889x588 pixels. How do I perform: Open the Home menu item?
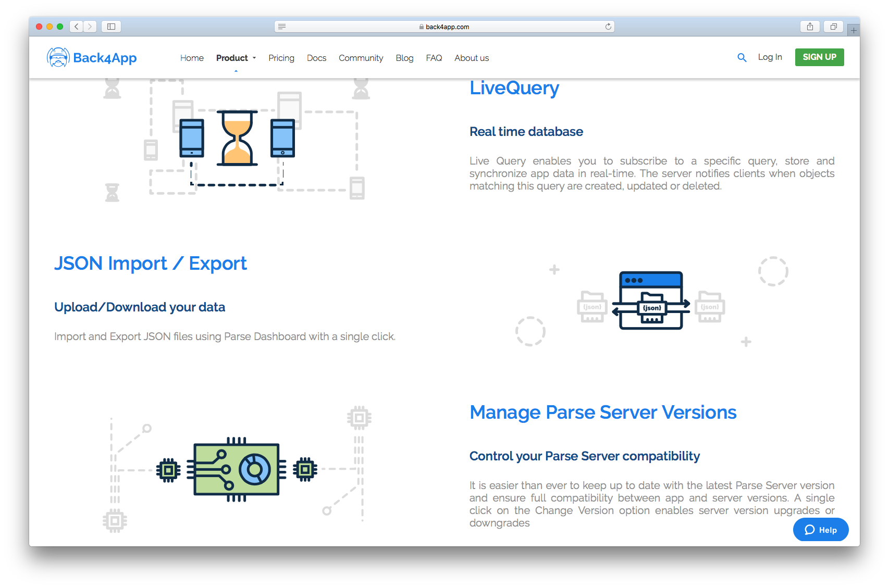(192, 58)
